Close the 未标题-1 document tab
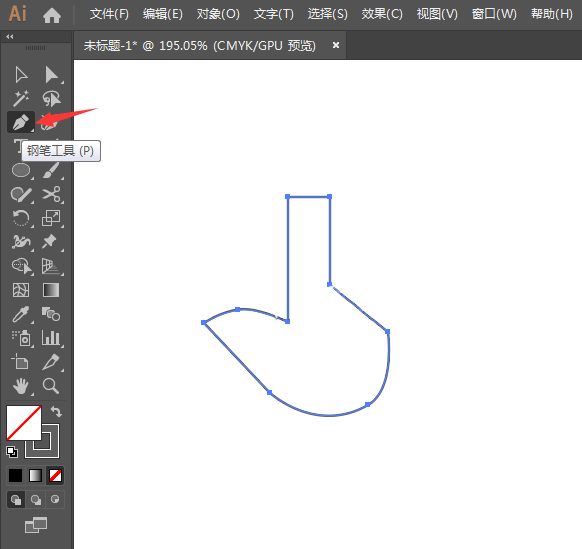The image size is (582, 549). 336,45
